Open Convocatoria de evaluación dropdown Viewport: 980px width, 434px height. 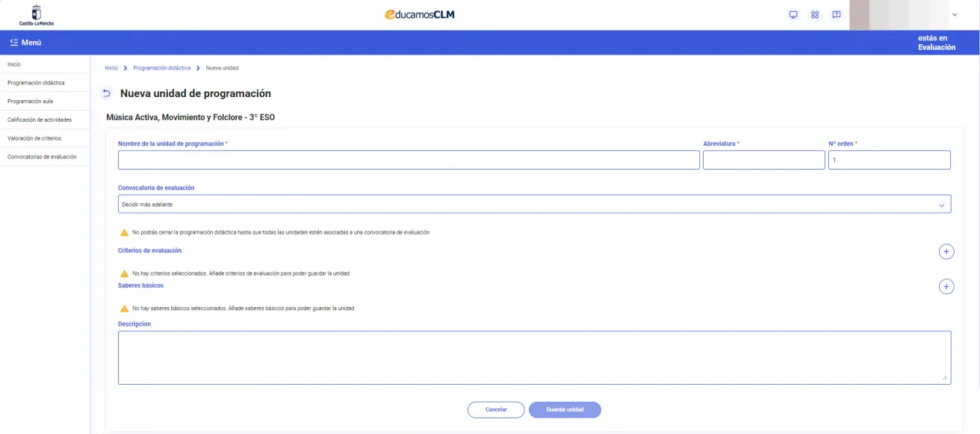[534, 204]
